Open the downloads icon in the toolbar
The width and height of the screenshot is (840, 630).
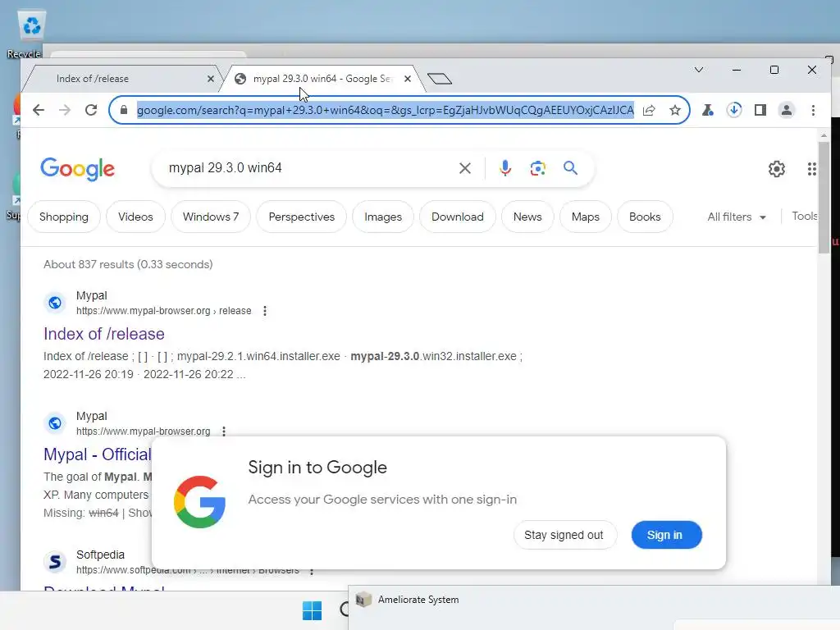click(734, 111)
